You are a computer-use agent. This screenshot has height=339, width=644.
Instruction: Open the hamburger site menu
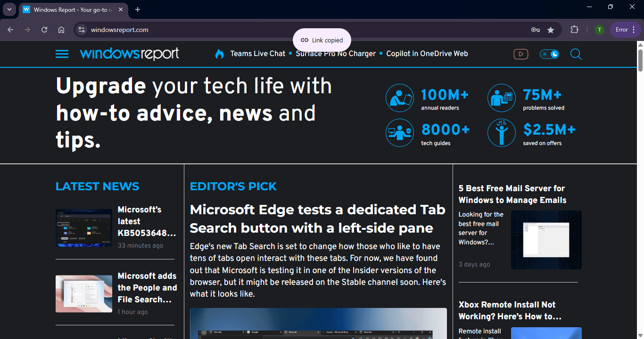click(x=62, y=54)
